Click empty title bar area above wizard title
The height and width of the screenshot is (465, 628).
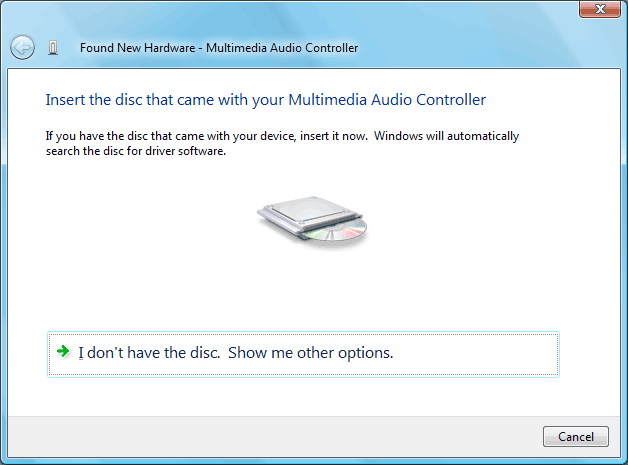coord(280,16)
